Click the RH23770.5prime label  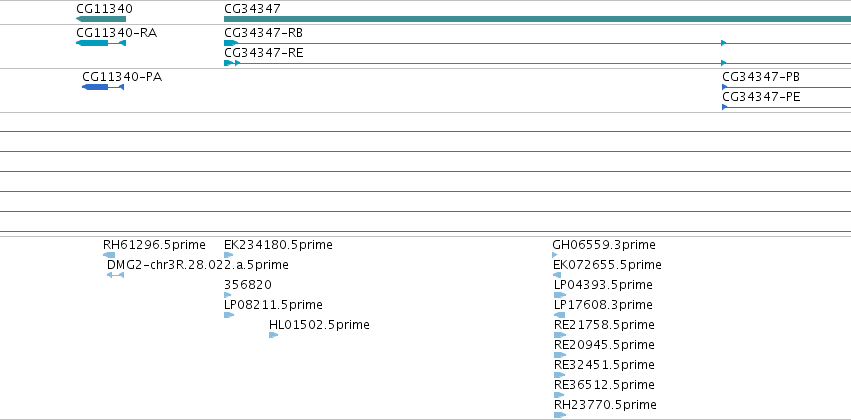[605, 405]
